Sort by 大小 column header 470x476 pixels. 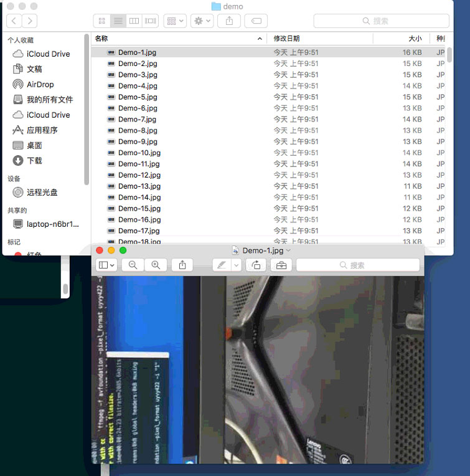click(x=415, y=39)
